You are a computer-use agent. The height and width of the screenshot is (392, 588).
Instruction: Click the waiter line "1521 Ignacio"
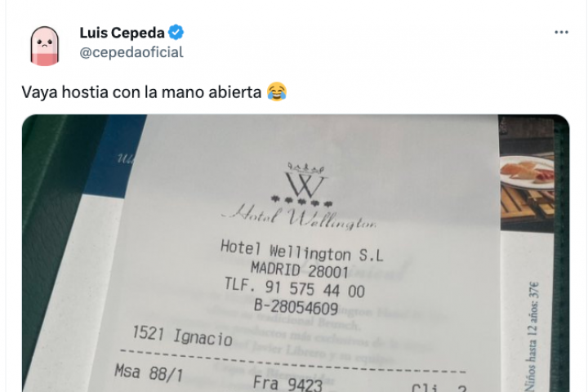182,336
